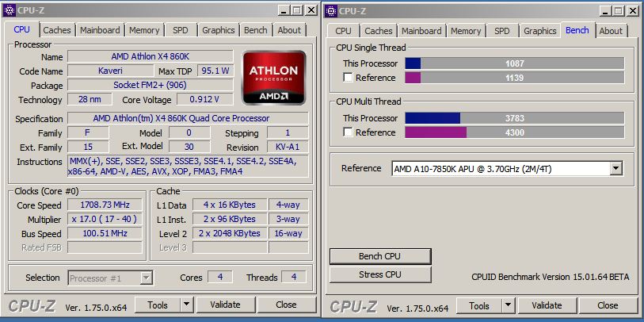Open Memory tab in right window
This screenshot has height=322, width=644.
466,31
